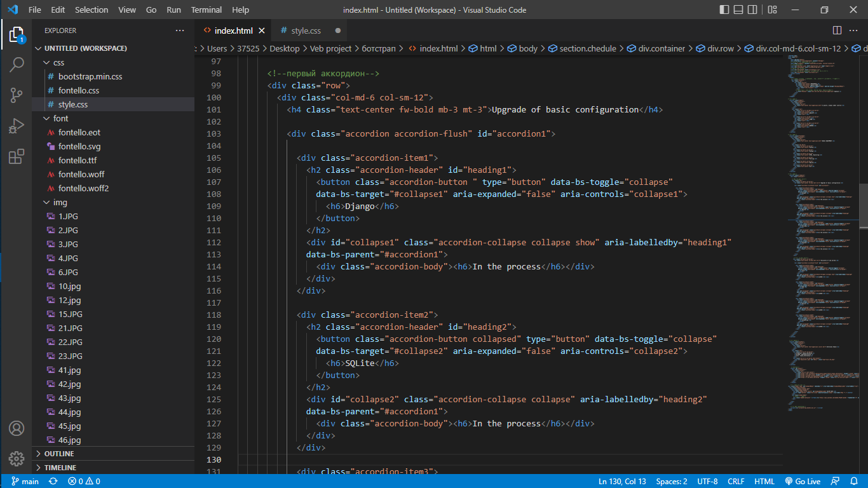Viewport: 868px width, 488px height.
Task: Open Run and Debug view
Action: (x=17, y=126)
